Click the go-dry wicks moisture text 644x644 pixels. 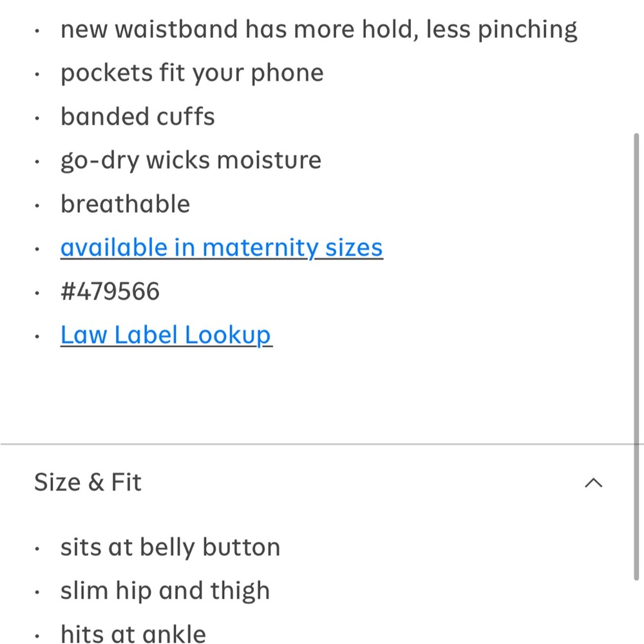(191, 160)
